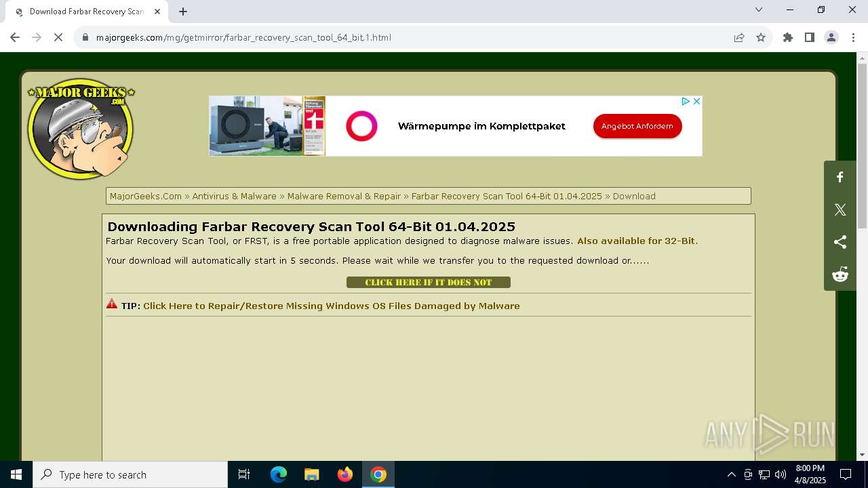Screen dimensions: 868x488
Task: Open Antivirus & Malware breadcrumb link
Action: click(x=234, y=196)
